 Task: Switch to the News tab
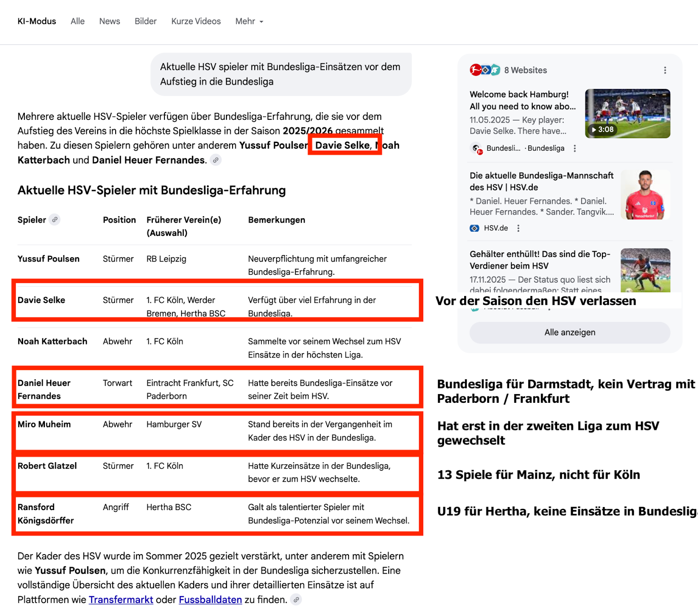[109, 21]
